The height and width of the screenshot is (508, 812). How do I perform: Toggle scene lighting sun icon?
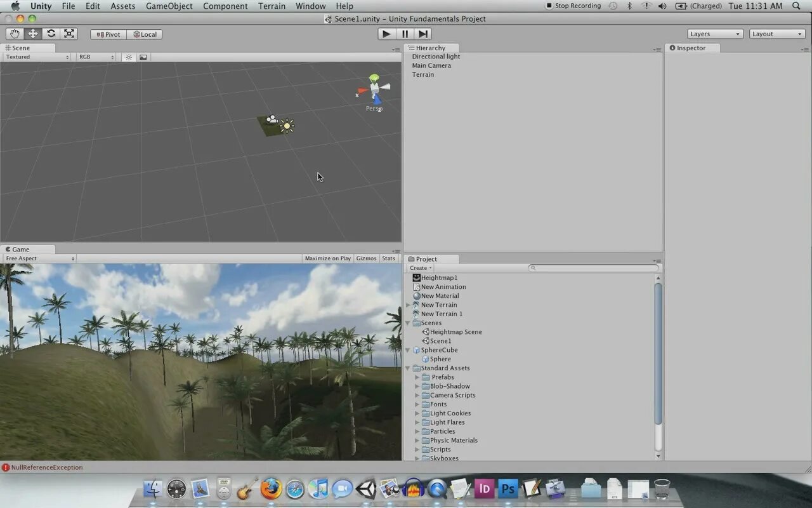(129, 57)
